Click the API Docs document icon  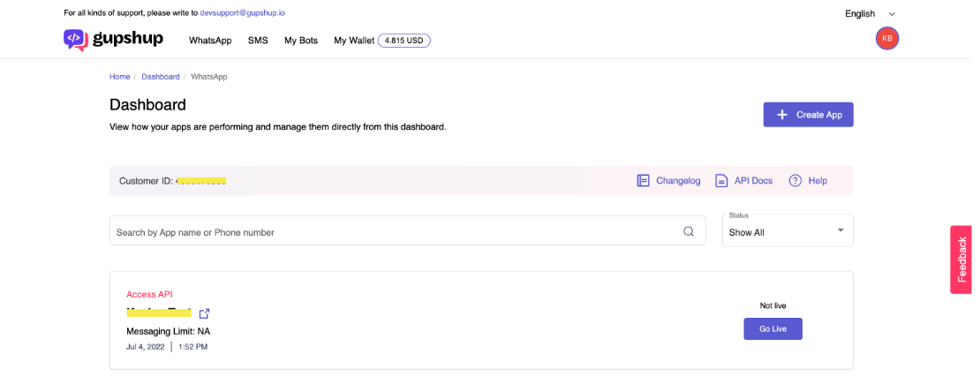click(721, 181)
